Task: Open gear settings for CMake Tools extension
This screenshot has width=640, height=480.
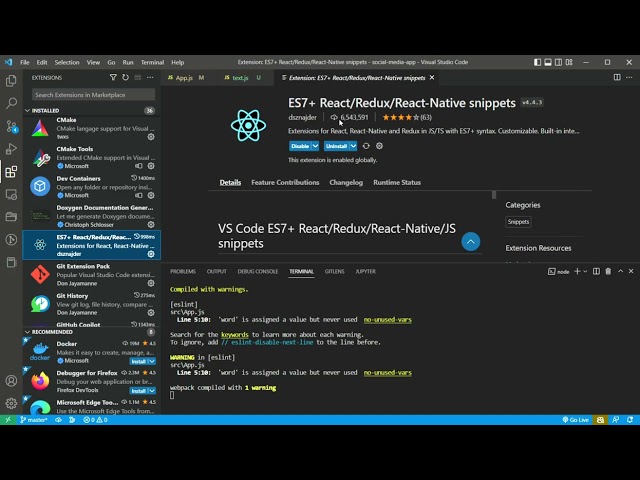Action: 151,166
